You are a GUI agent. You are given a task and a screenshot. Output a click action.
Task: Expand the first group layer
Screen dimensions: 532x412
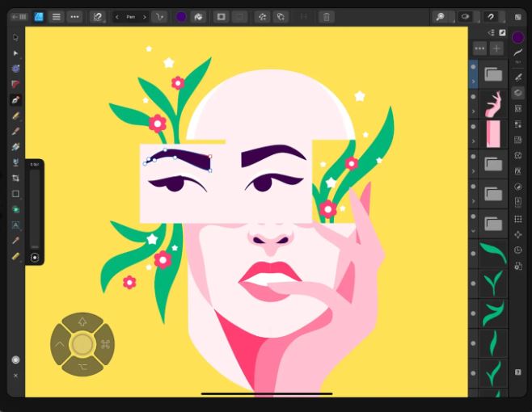473,82
